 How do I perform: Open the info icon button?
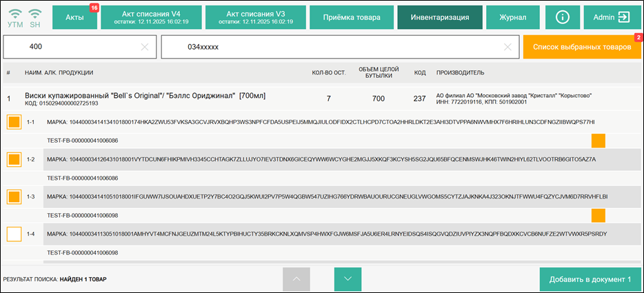click(563, 17)
